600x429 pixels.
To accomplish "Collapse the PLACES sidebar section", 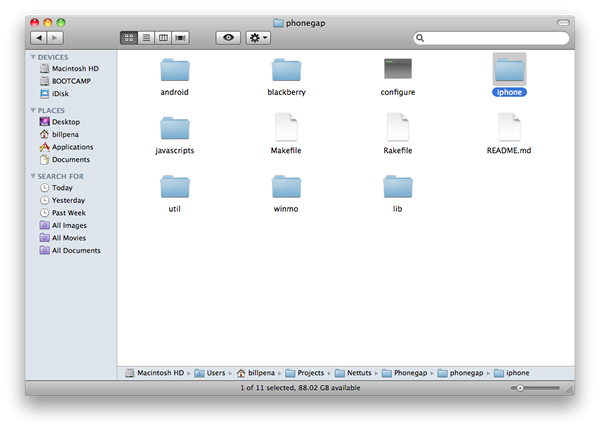I will (33, 110).
